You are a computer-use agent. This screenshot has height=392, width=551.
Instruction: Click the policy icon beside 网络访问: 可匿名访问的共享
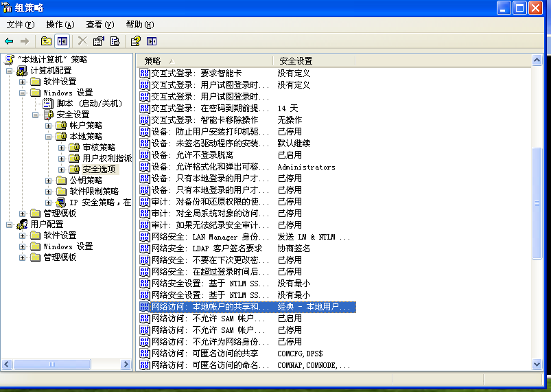click(144, 354)
